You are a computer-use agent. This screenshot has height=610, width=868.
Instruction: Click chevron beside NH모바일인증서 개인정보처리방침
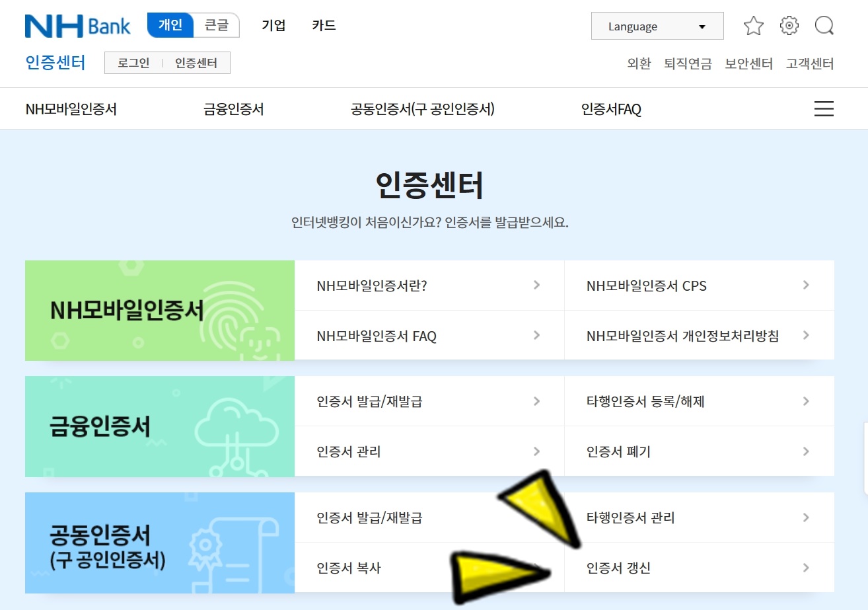(806, 336)
